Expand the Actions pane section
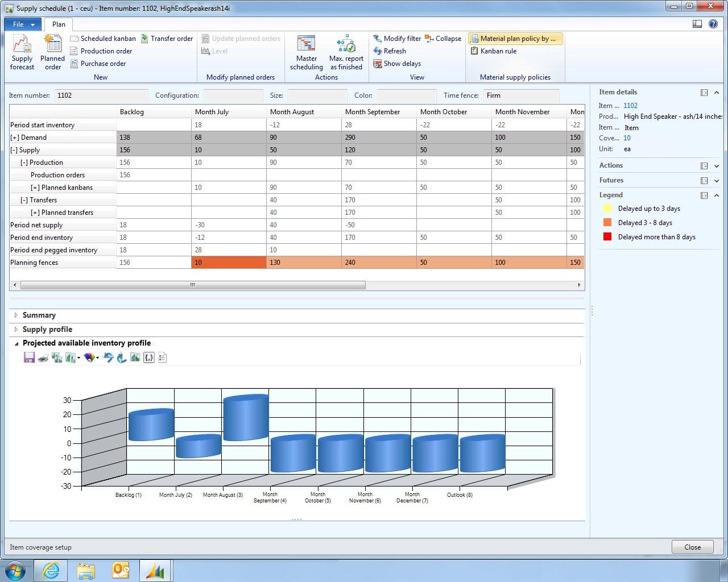 tap(717, 165)
